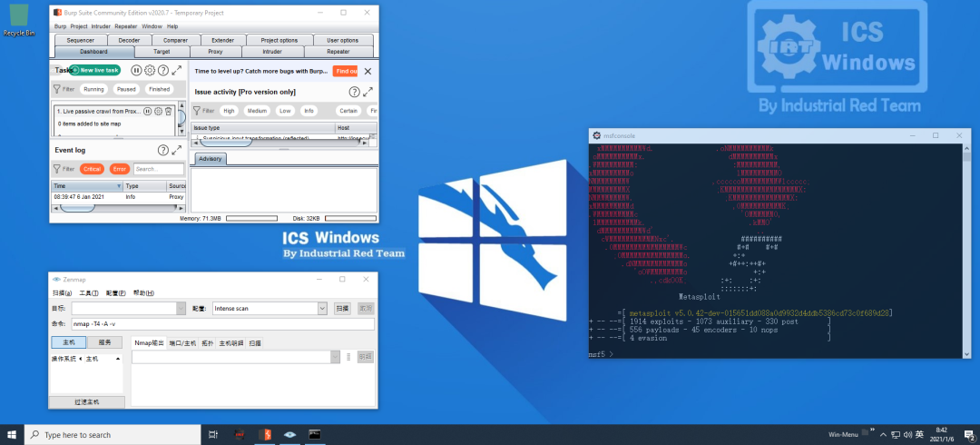This screenshot has width=980, height=445.
Task: Switch to the Proxy tab in Burp
Action: [x=215, y=52]
